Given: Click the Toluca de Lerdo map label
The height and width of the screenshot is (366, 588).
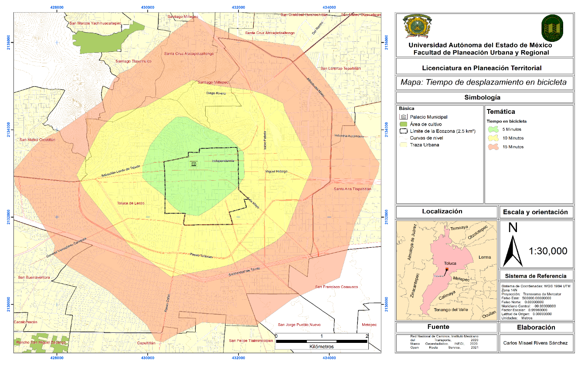Looking at the screenshot, I should pos(130,203).
